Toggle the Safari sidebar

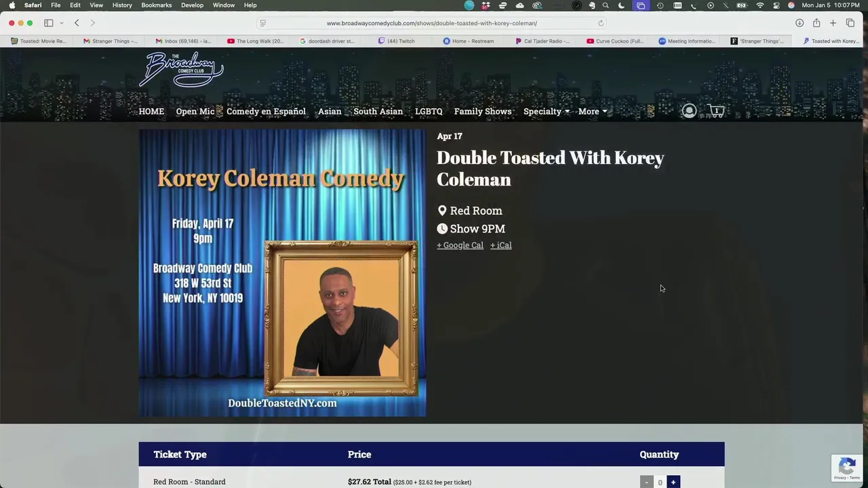[x=49, y=23]
